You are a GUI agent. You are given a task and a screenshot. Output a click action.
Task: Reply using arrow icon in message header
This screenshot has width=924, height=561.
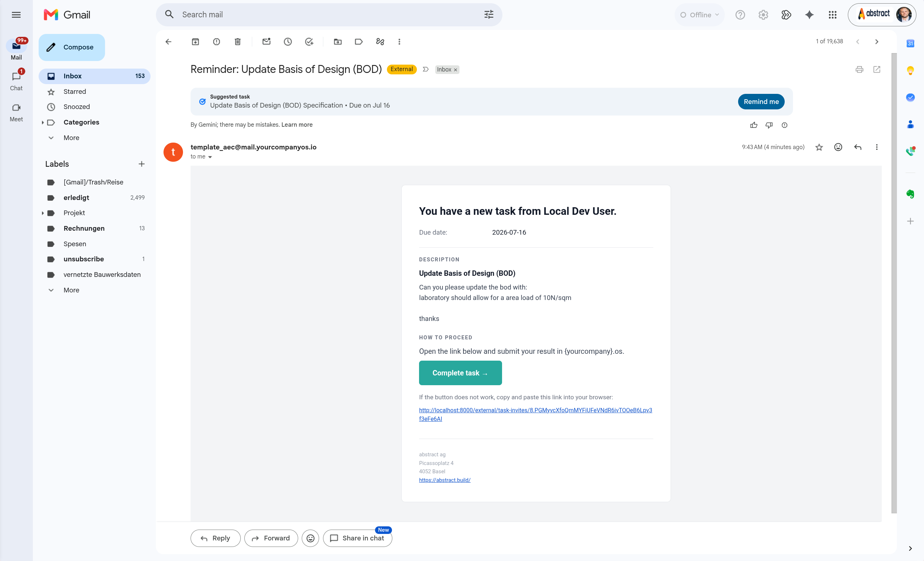(858, 147)
